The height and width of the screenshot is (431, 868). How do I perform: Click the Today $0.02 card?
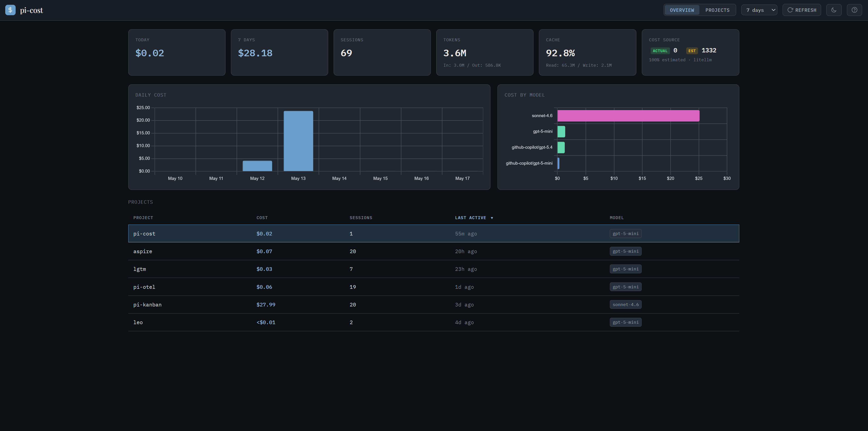click(177, 52)
